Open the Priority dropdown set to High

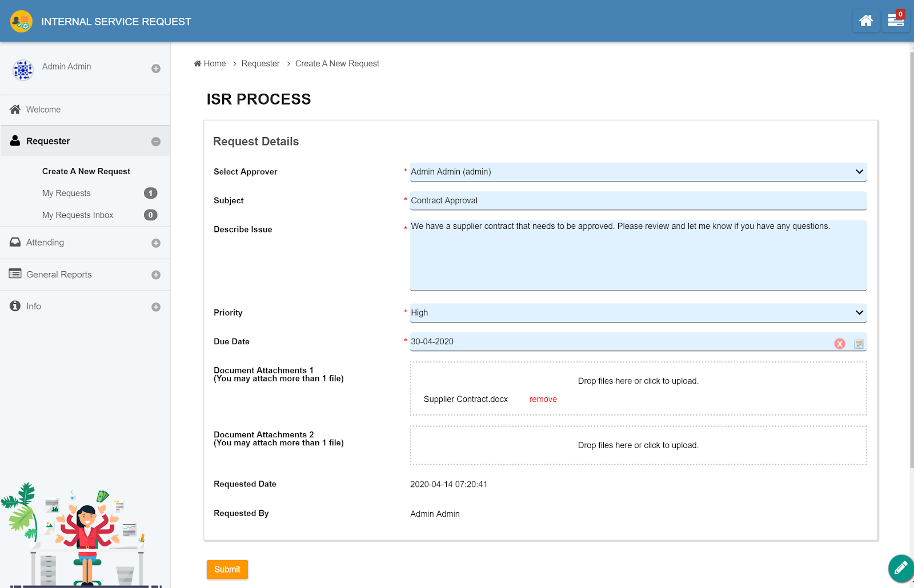pos(638,313)
